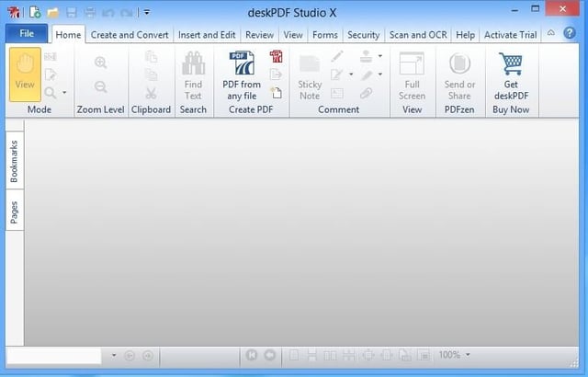Open the Help tab
Viewport: 588px width, 377px height.
[x=466, y=35]
